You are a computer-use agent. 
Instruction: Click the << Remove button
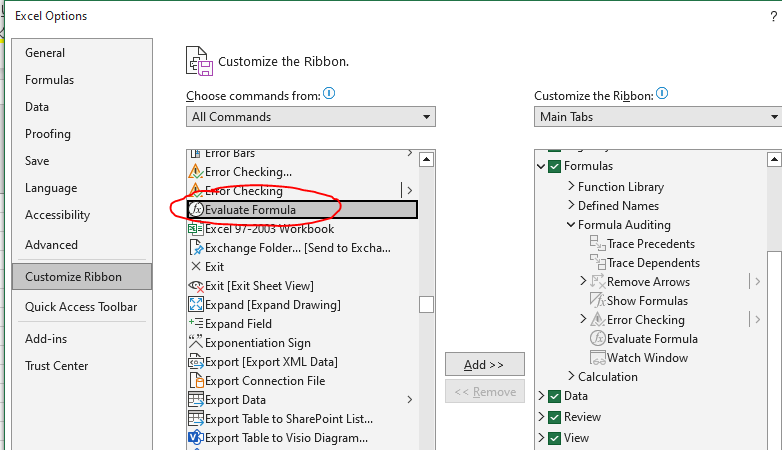(x=485, y=392)
